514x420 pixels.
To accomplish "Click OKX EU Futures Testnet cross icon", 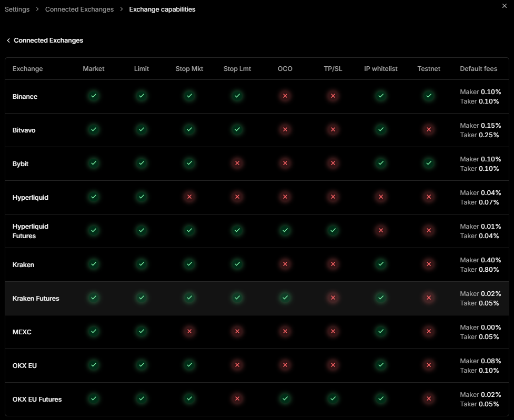I will pyautogui.click(x=429, y=398).
